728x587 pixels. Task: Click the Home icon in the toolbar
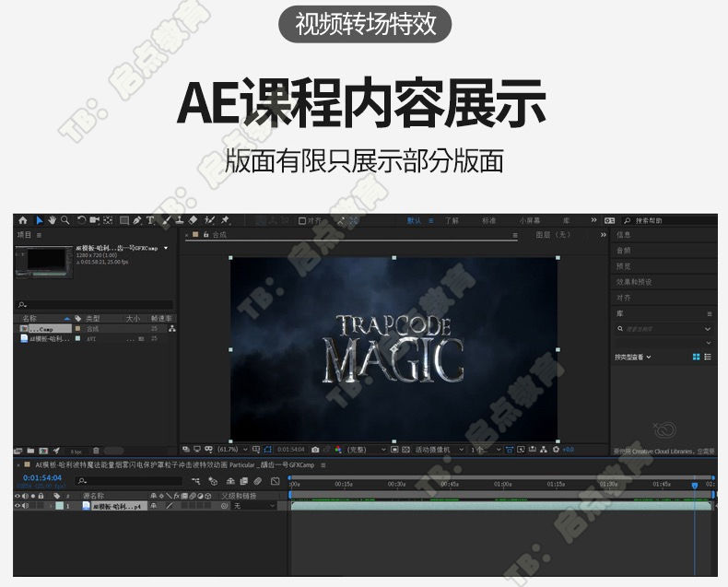click(x=23, y=221)
